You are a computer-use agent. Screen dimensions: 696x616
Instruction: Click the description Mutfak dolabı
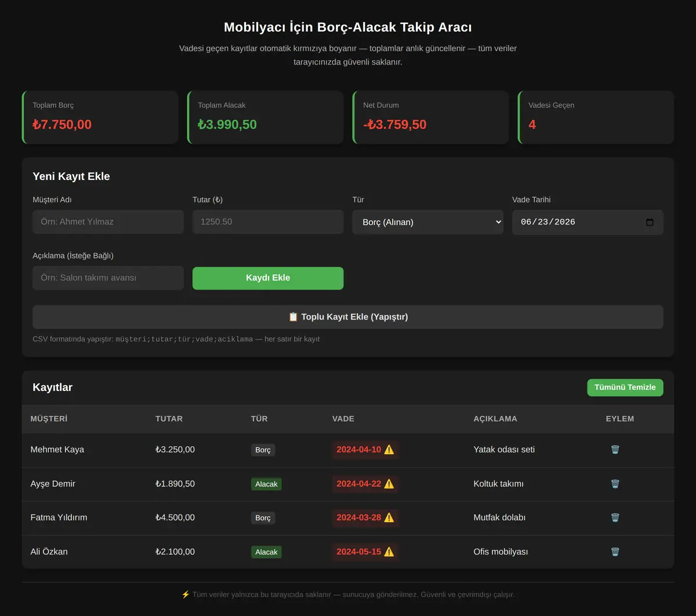pyautogui.click(x=499, y=517)
